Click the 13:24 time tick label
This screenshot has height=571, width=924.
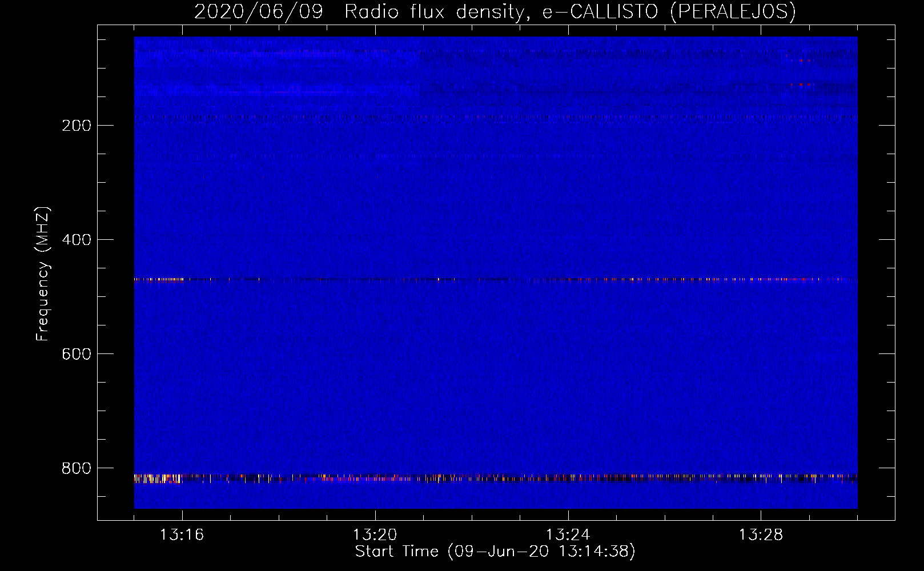(568, 535)
